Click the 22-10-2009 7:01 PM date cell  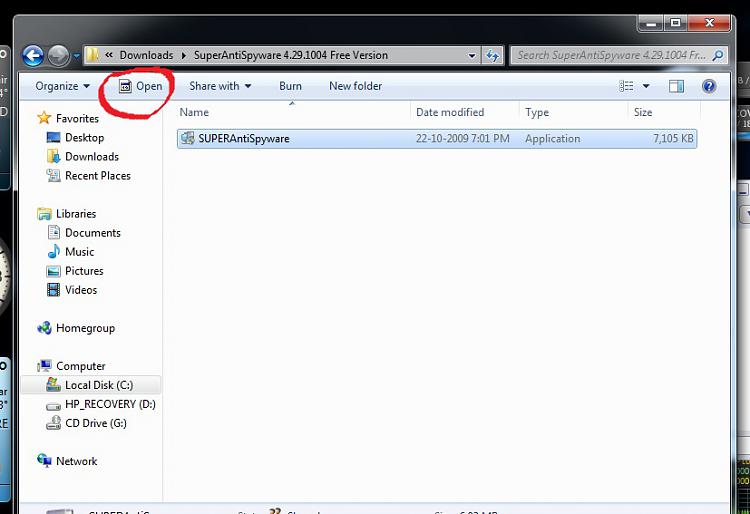coord(463,139)
